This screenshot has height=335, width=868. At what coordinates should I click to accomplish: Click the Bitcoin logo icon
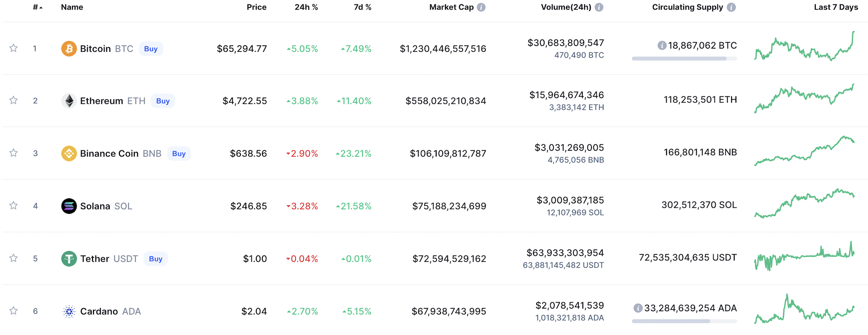pos(69,49)
